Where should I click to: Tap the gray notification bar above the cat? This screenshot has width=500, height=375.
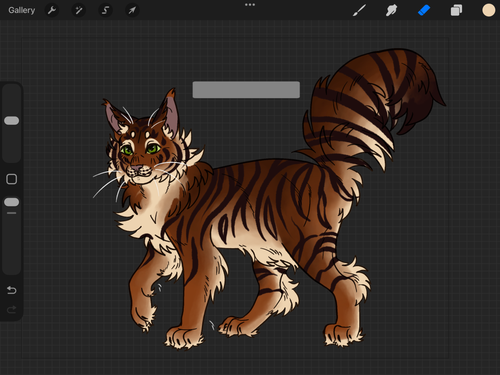pos(246,90)
